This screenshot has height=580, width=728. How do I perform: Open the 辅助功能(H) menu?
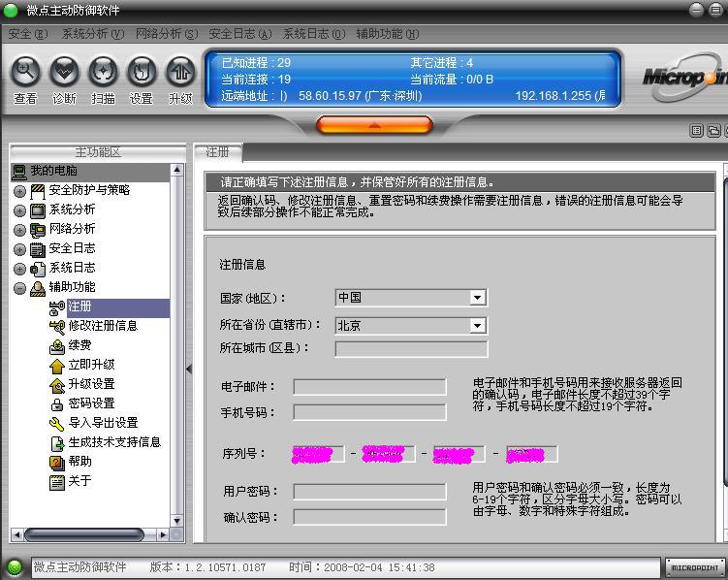pyautogui.click(x=388, y=34)
